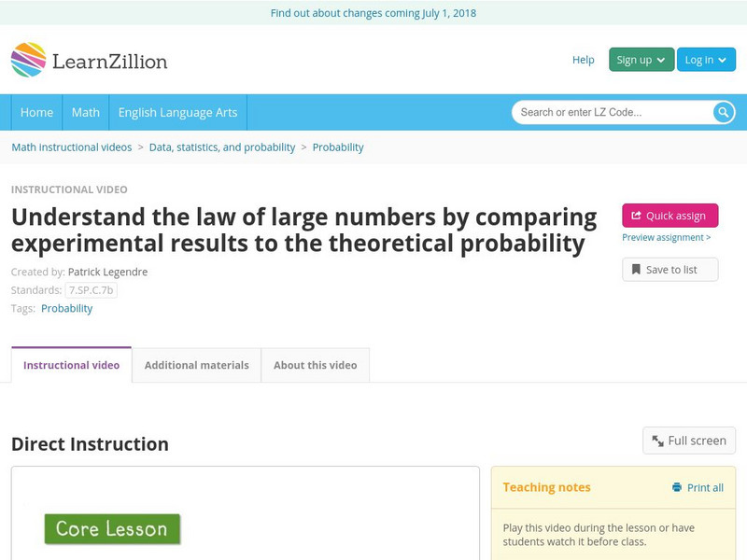747x560 pixels.
Task: Click the banner about July 1, 2018 changes
Action: (x=373, y=13)
